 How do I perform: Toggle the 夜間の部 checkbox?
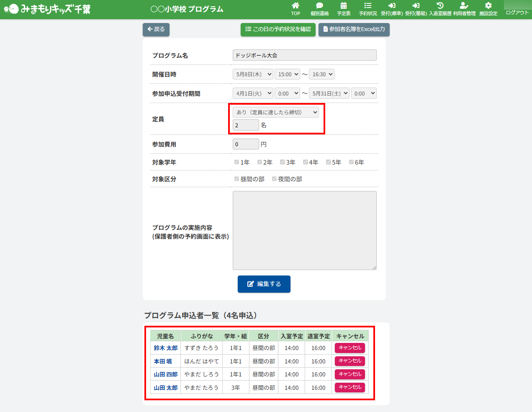click(x=274, y=179)
